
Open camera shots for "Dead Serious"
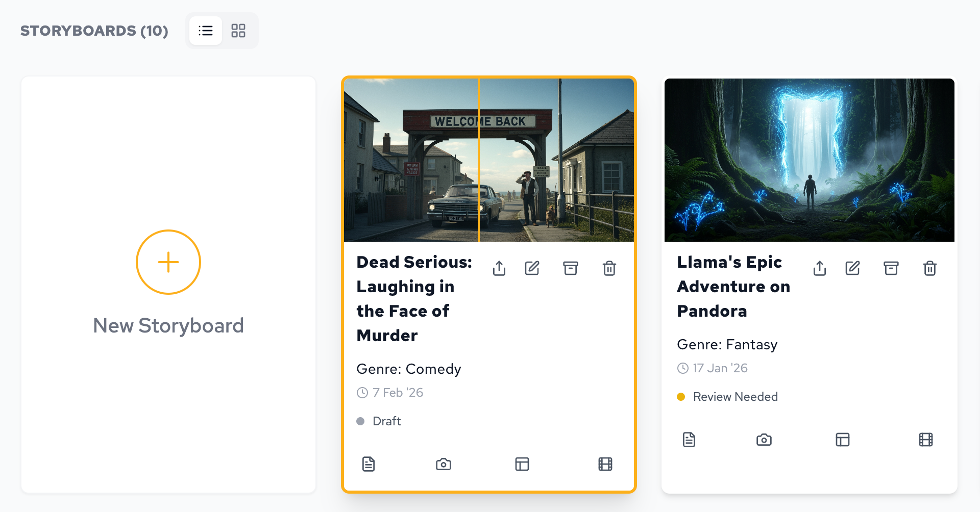[x=443, y=464]
